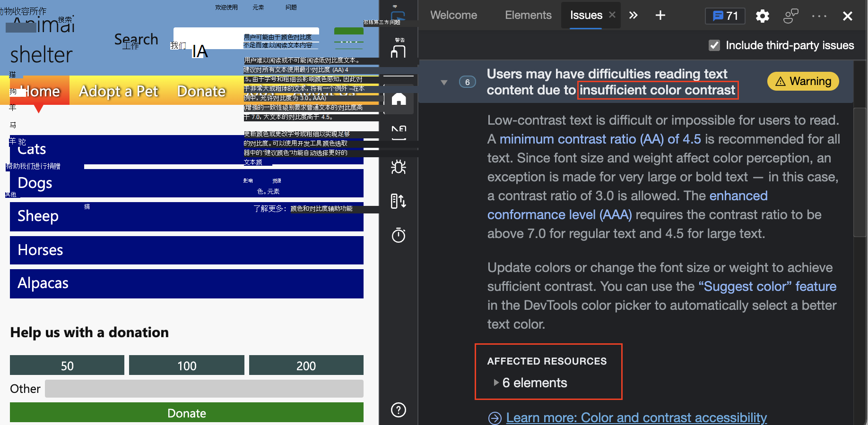Expand the 6 elements affected resources
Screen dimensions: 868x425
point(530,382)
